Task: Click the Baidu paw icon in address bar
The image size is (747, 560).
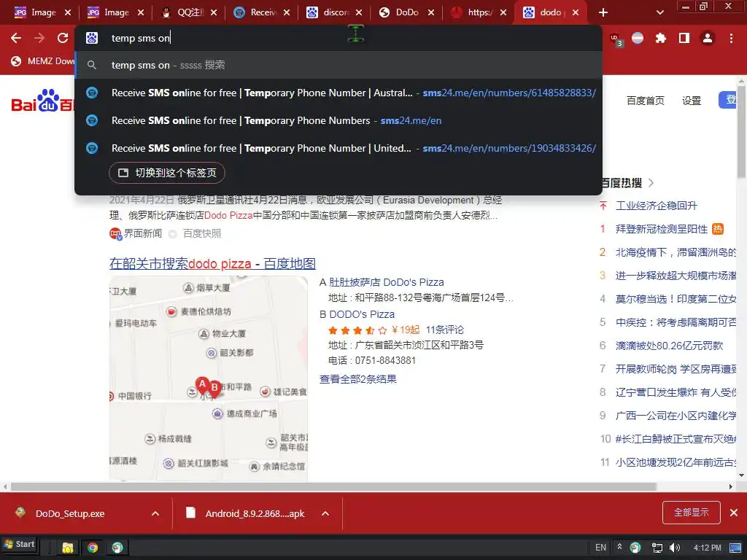Action: 92,38
